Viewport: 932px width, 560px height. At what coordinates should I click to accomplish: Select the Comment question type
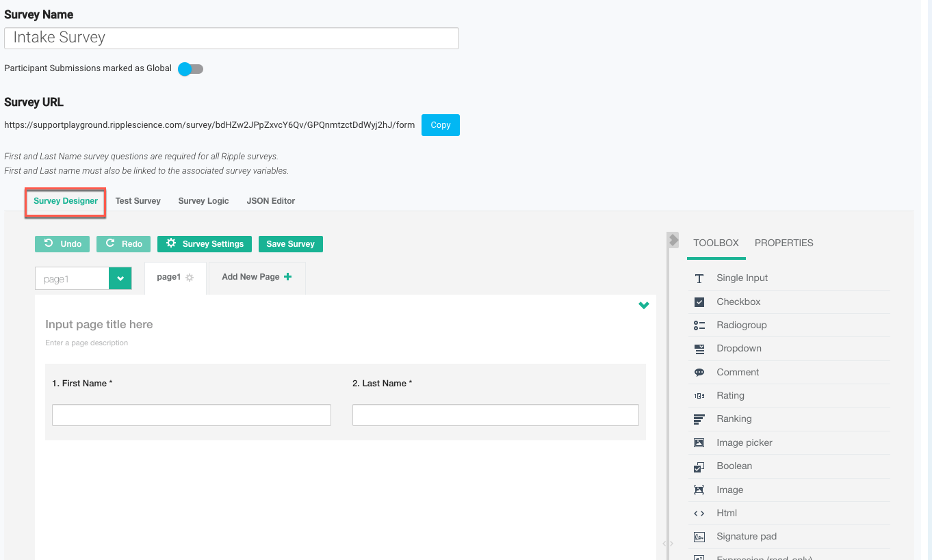737,372
